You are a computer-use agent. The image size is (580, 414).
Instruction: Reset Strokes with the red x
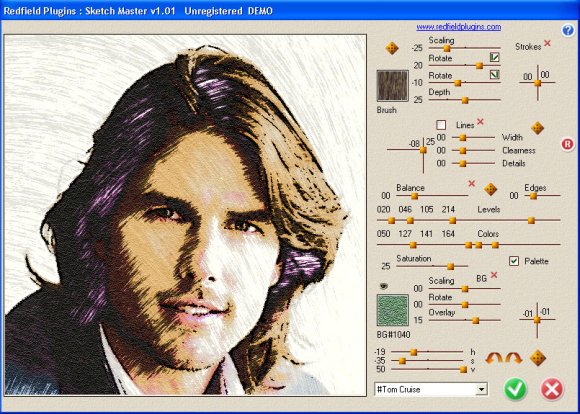click(x=547, y=44)
